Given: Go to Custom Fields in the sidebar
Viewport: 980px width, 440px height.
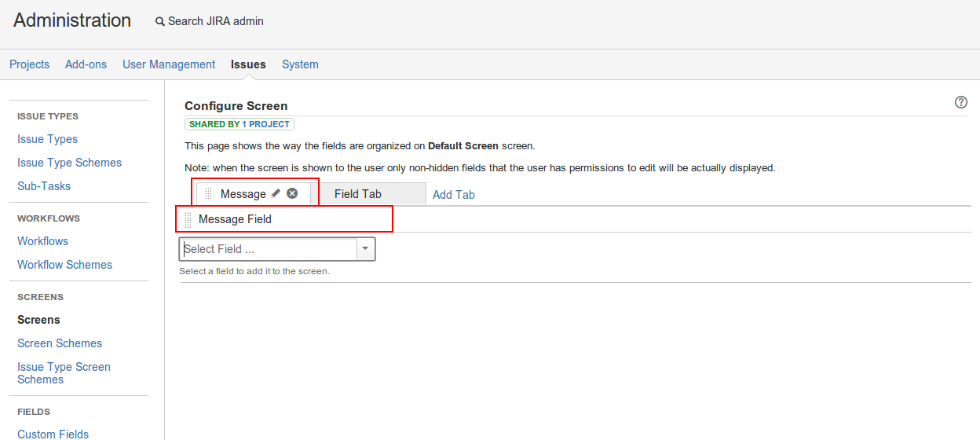Looking at the screenshot, I should [x=53, y=434].
